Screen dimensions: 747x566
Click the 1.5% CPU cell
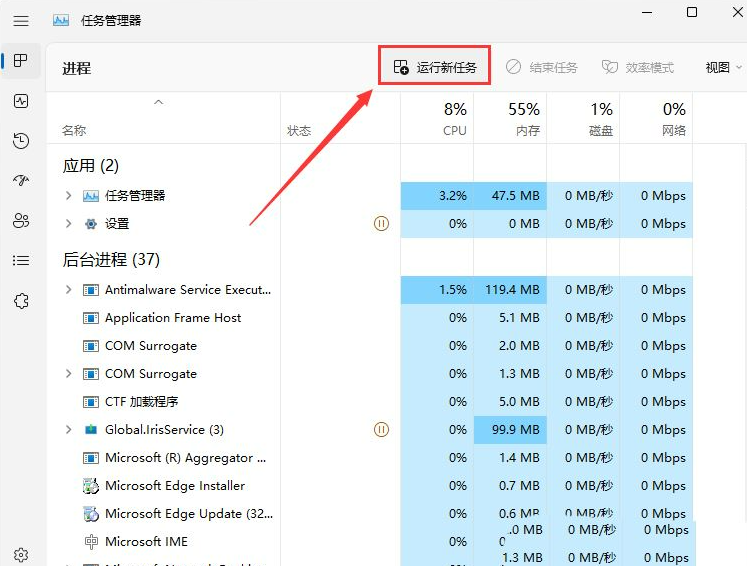click(x=437, y=289)
